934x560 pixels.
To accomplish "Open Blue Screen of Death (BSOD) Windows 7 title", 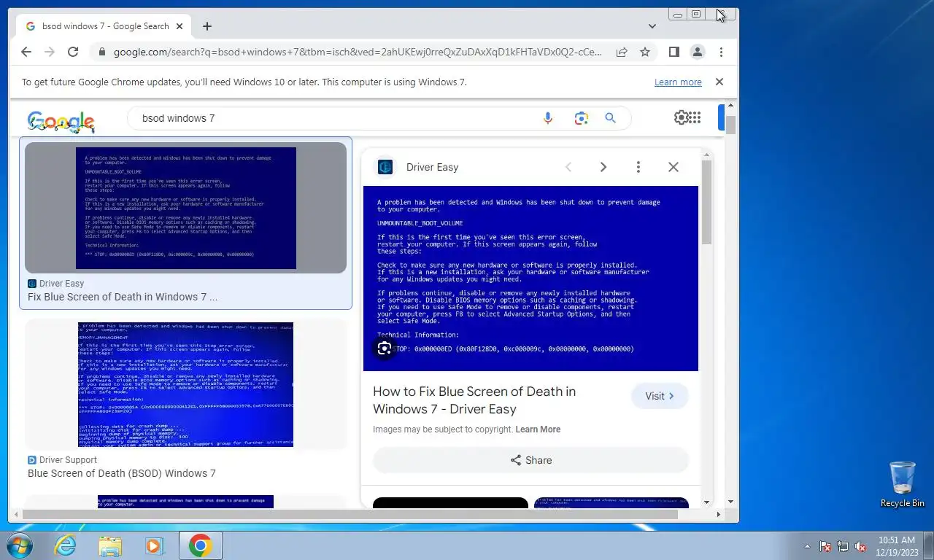I will coord(122,473).
